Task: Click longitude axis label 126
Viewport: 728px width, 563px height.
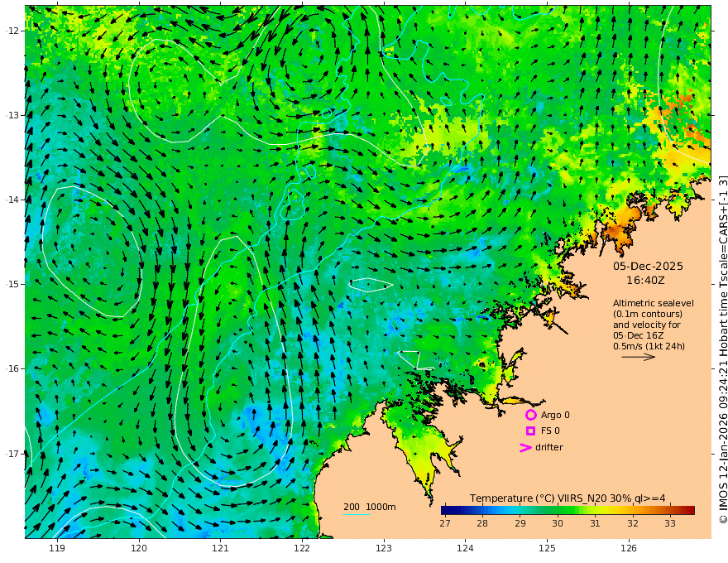Action: pos(629,548)
